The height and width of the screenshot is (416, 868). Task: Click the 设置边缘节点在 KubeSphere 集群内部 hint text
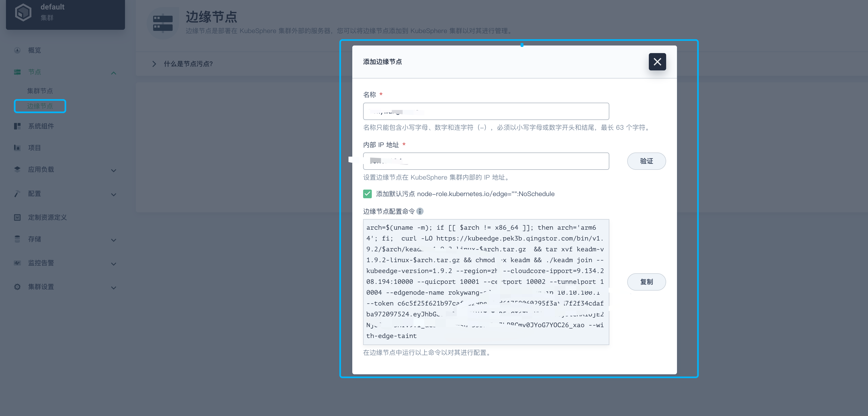pyautogui.click(x=437, y=177)
